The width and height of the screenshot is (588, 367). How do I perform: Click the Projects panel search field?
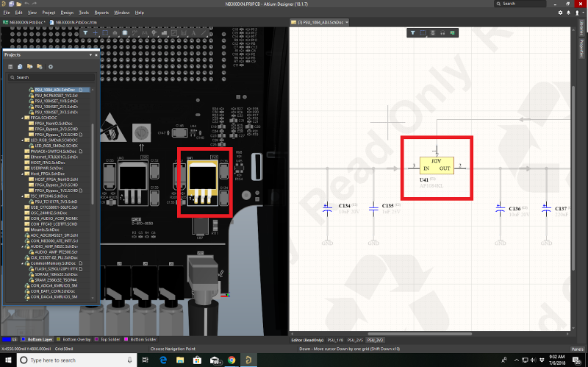pos(51,77)
